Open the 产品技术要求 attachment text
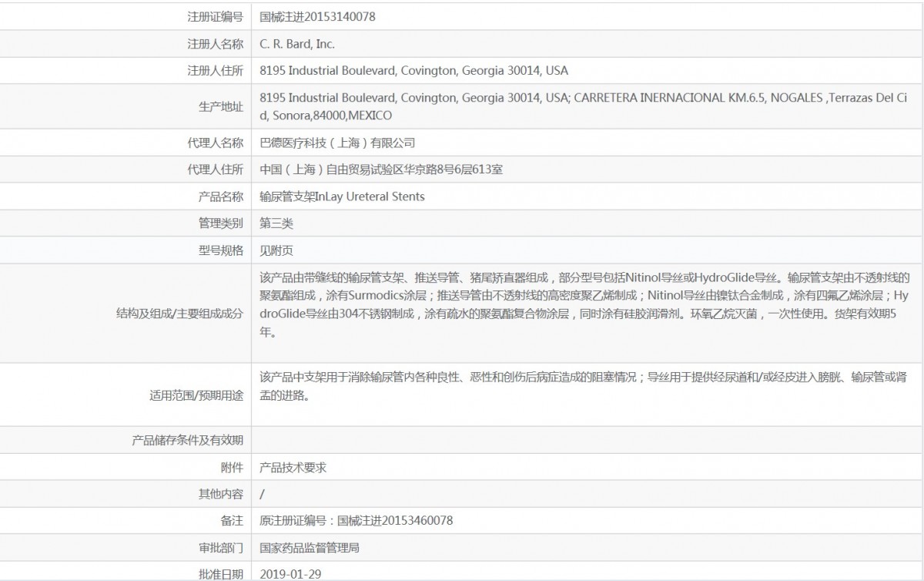 293,467
